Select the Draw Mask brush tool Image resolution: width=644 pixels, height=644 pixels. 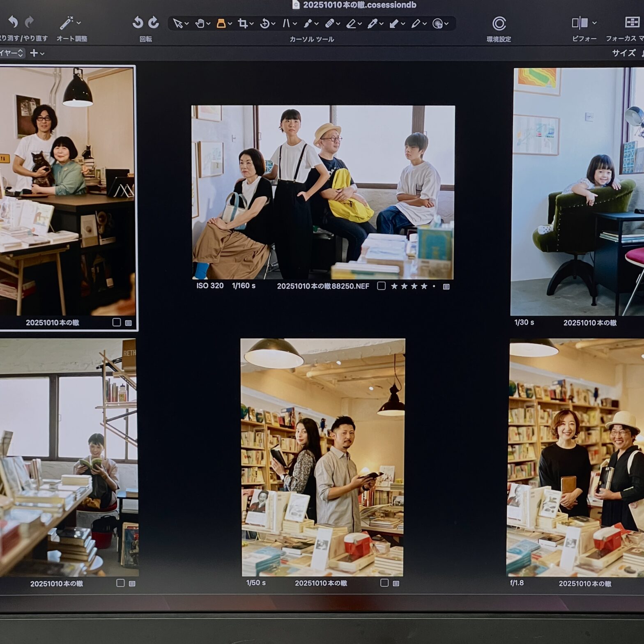[308, 23]
